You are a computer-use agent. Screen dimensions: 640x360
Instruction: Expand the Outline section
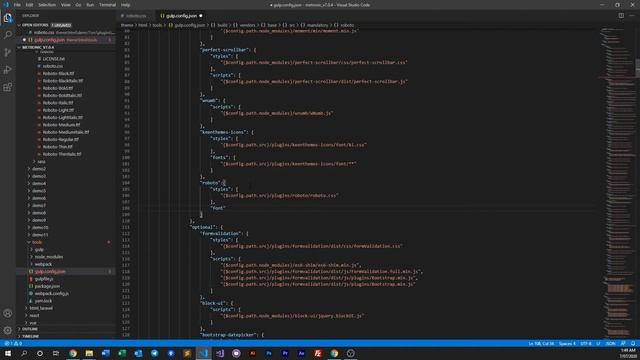point(29,329)
